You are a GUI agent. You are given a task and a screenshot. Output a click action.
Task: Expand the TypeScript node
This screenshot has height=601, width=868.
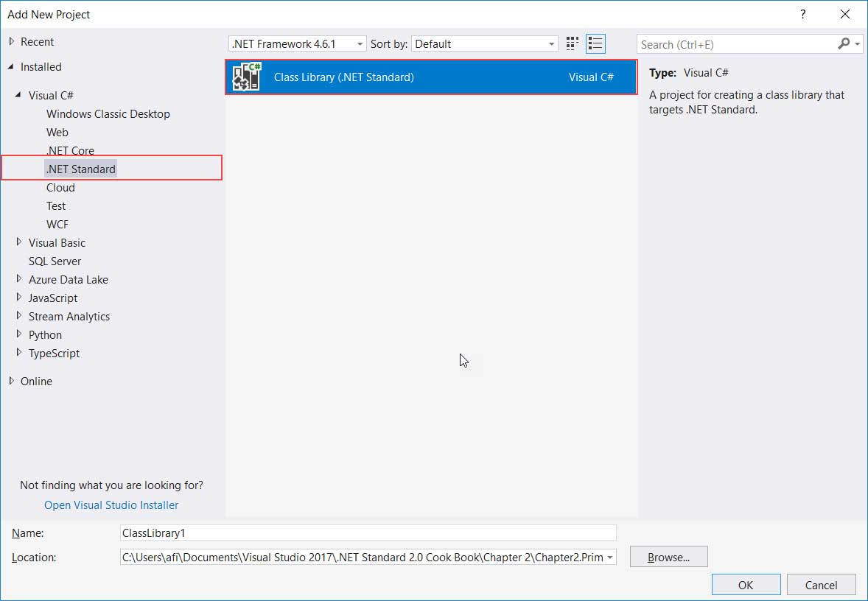point(19,353)
